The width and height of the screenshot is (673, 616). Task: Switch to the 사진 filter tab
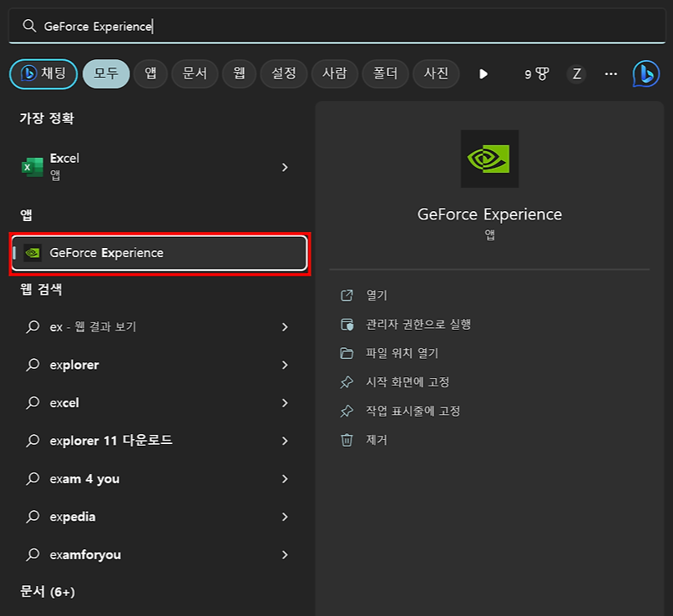click(436, 73)
